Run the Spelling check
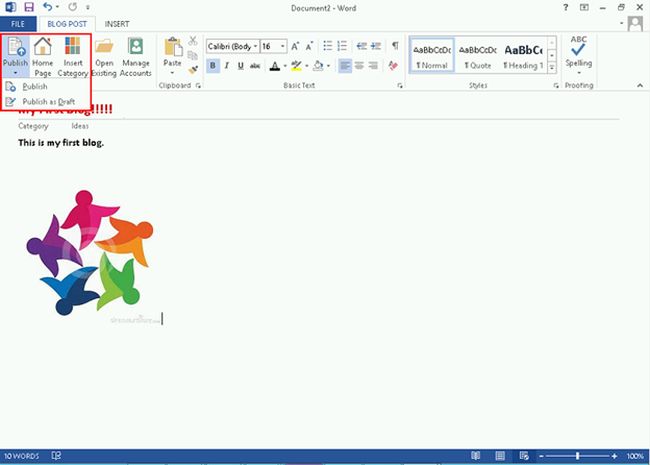 pos(578,54)
